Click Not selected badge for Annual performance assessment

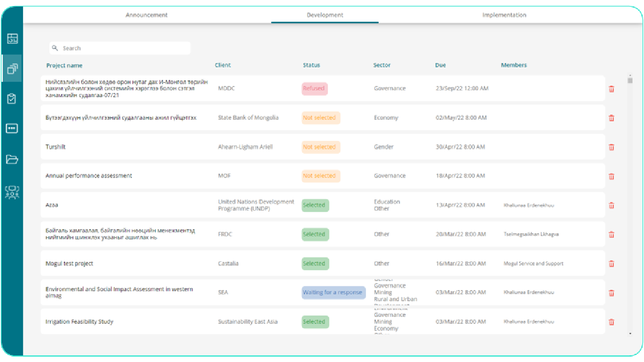pos(321,176)
